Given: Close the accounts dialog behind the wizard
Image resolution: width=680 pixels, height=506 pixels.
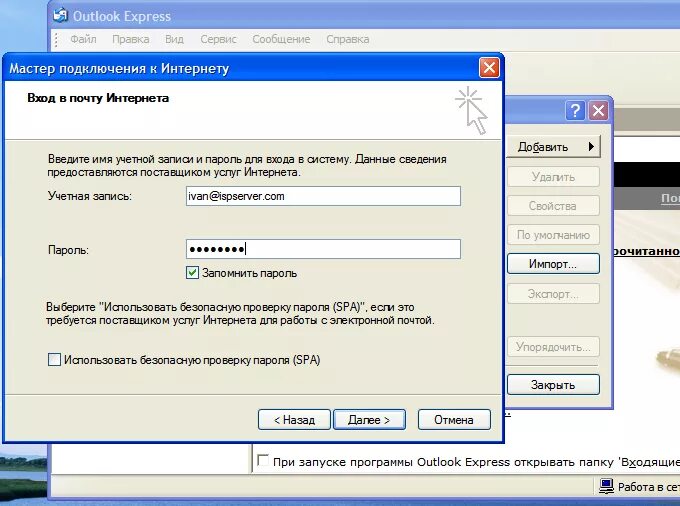Looking at the screenshot, I should [x=598, y=111].
